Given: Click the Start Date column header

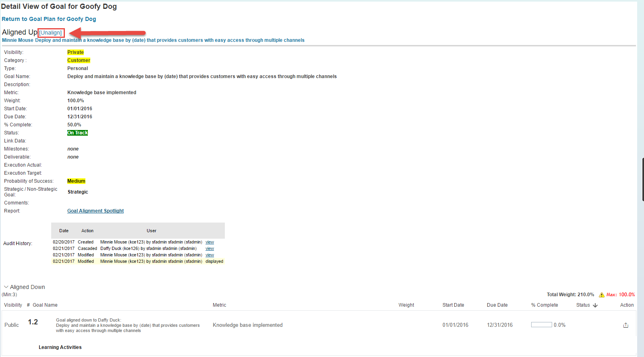Looking at the screenshot, I should pyautogui.click(x=453, y=305).
